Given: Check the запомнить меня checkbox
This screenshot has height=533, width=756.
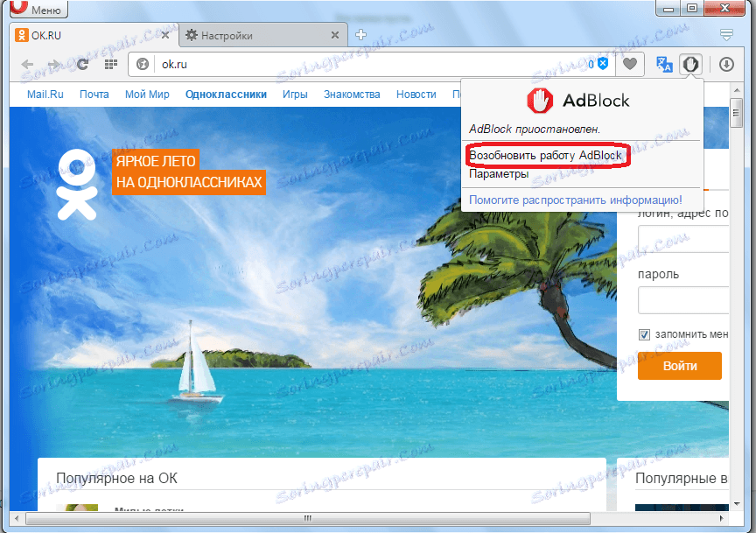Looking at the screenshot, I should (x=644, y=334).
